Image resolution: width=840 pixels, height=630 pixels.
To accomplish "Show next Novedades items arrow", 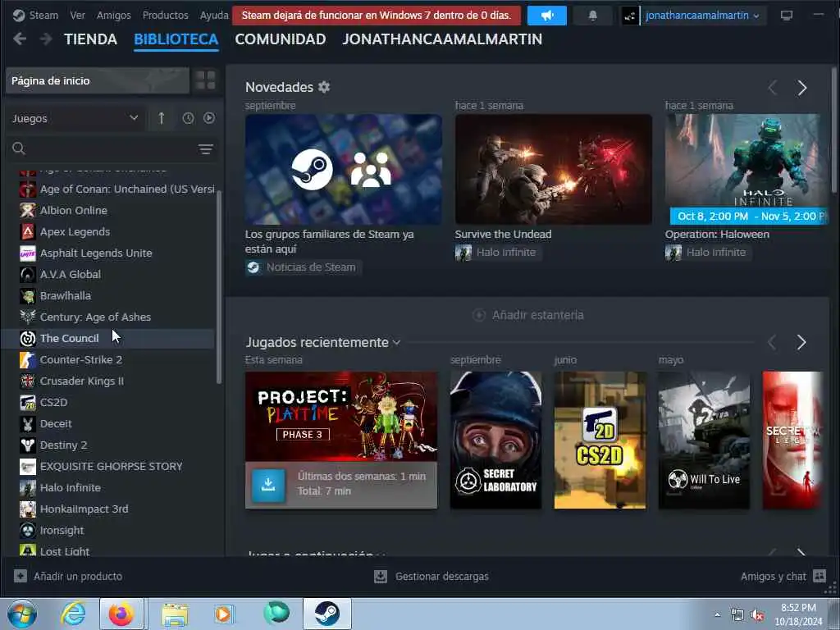I will [x=801, y=88].
